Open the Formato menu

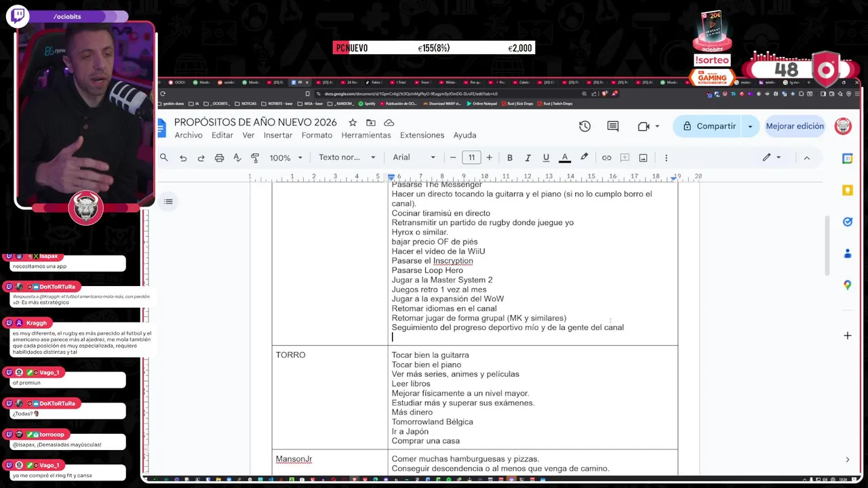tap(317, 135)
